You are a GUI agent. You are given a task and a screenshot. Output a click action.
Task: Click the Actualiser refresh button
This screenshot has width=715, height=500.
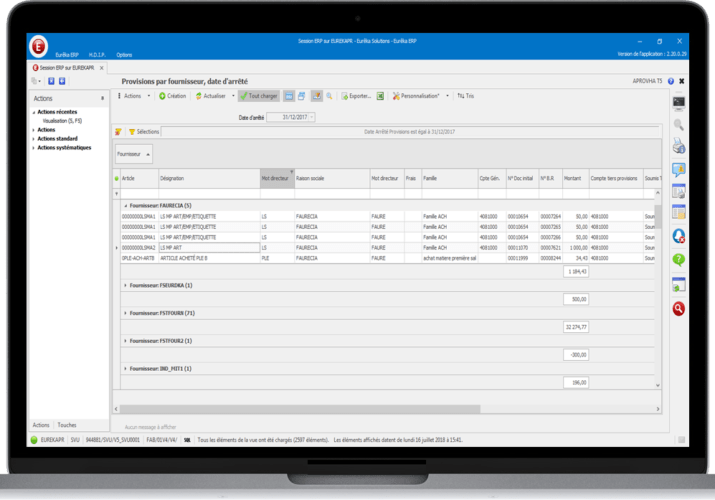point(213,96)
